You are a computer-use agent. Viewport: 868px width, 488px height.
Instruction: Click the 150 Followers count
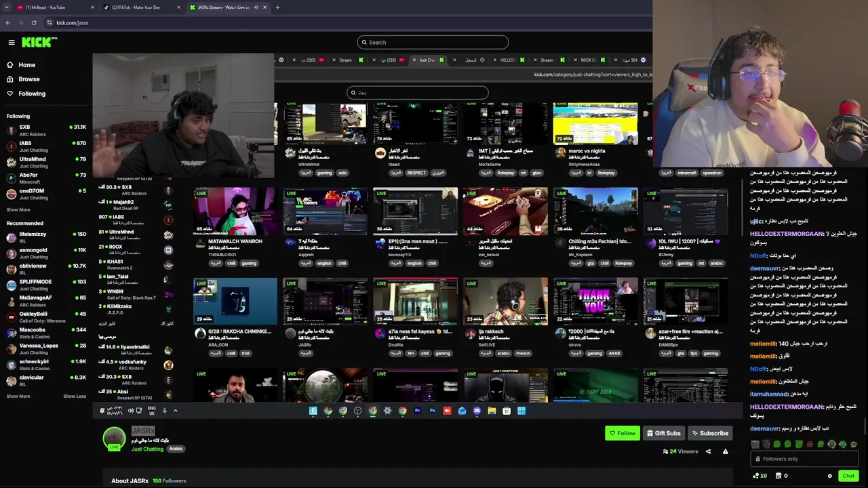169,481
